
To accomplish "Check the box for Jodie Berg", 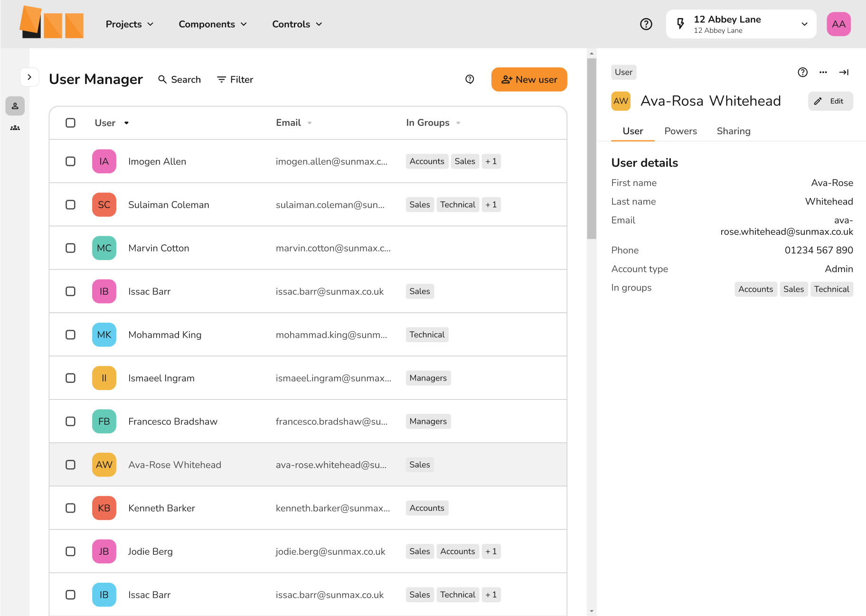I will (70, 551).
